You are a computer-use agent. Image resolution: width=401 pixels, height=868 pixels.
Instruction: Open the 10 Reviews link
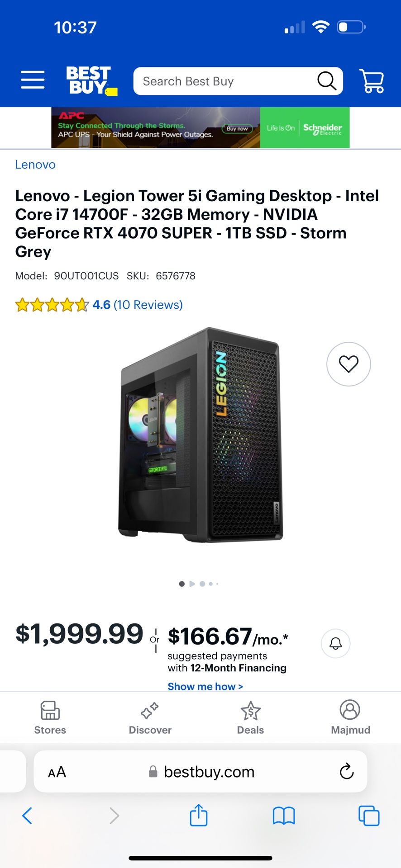point(148,304)
